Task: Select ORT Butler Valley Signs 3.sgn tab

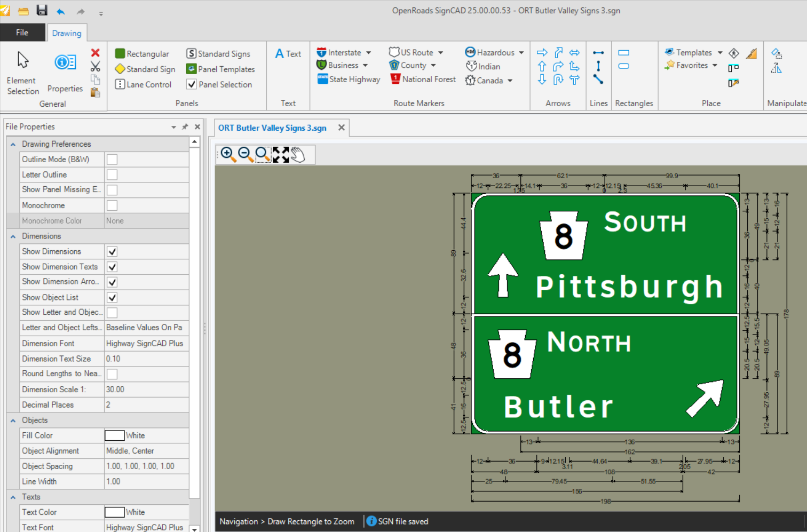Action: click(x=272, y=128)
